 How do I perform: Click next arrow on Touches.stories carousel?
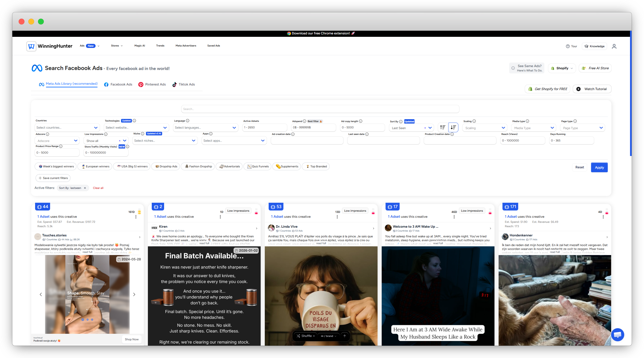click(134, 295)
